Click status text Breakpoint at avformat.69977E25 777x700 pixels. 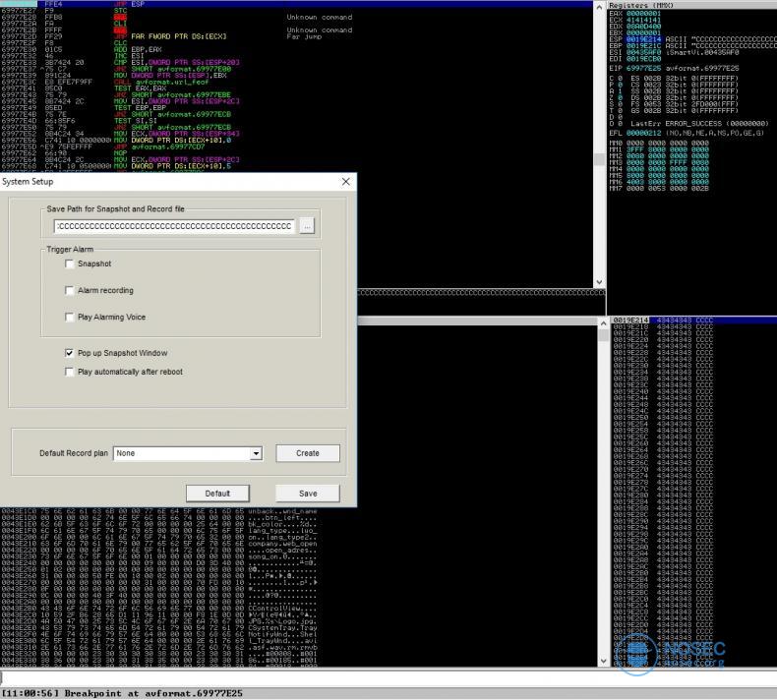[153, 693]
